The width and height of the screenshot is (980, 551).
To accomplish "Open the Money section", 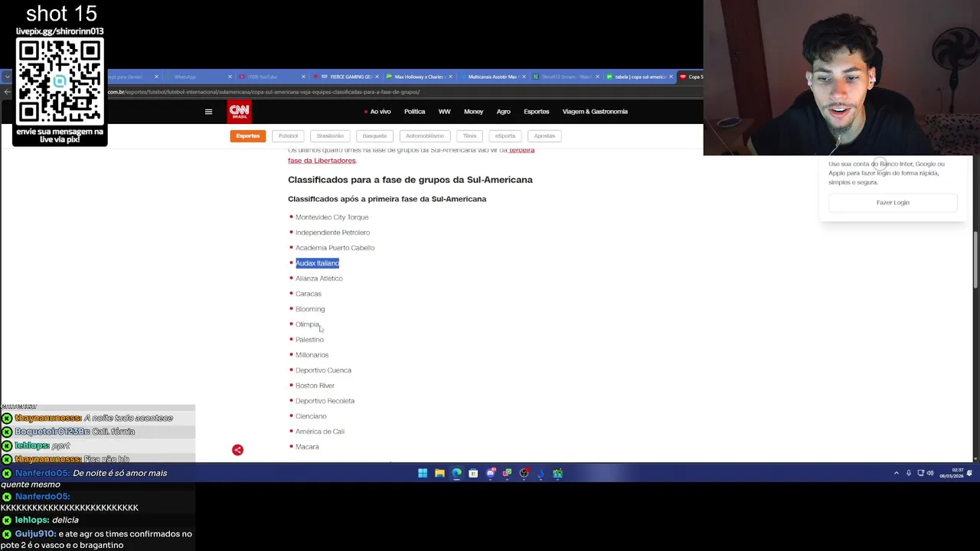I will pos(473,112).
